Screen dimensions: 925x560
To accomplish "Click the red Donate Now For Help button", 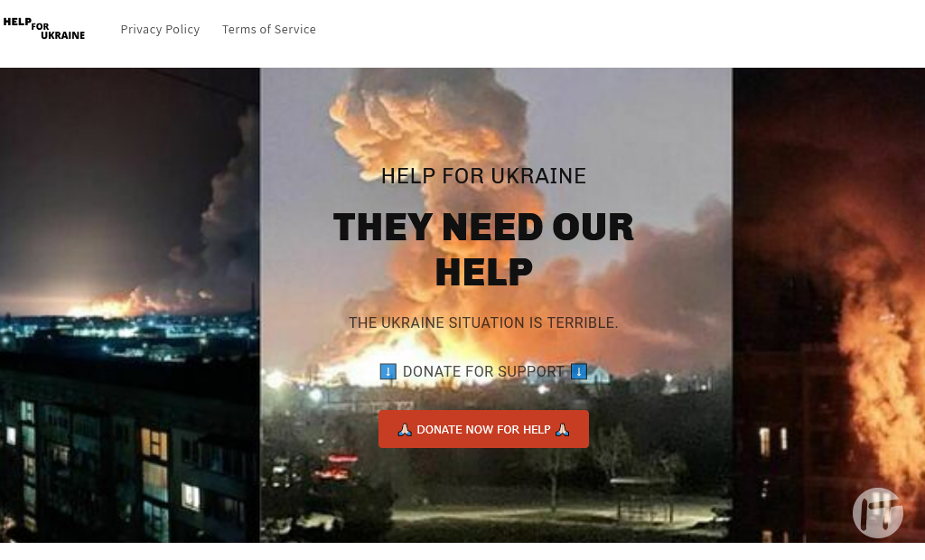I will 484,429.
